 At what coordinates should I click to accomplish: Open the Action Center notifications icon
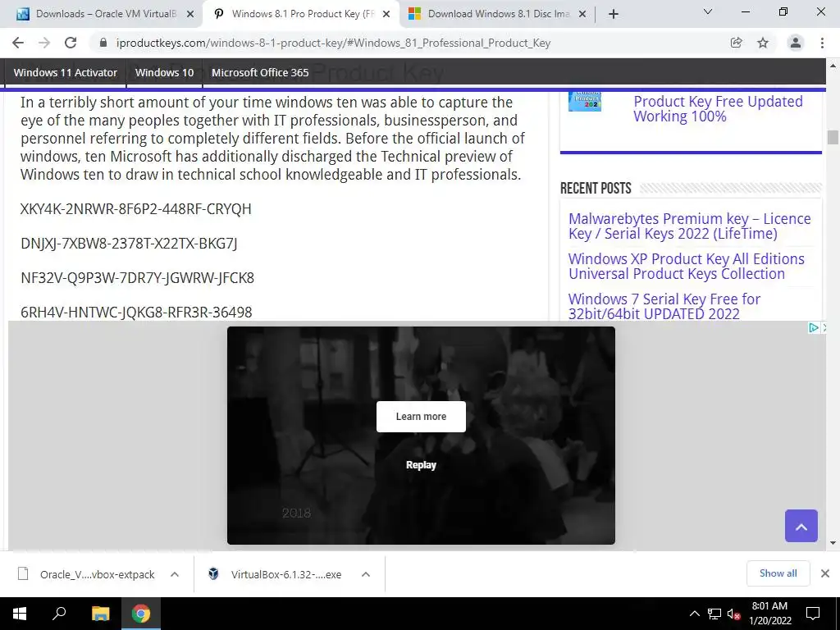(813, 614)
